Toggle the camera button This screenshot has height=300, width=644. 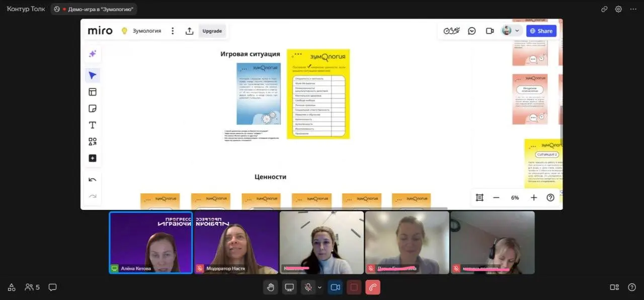[335, 287]
